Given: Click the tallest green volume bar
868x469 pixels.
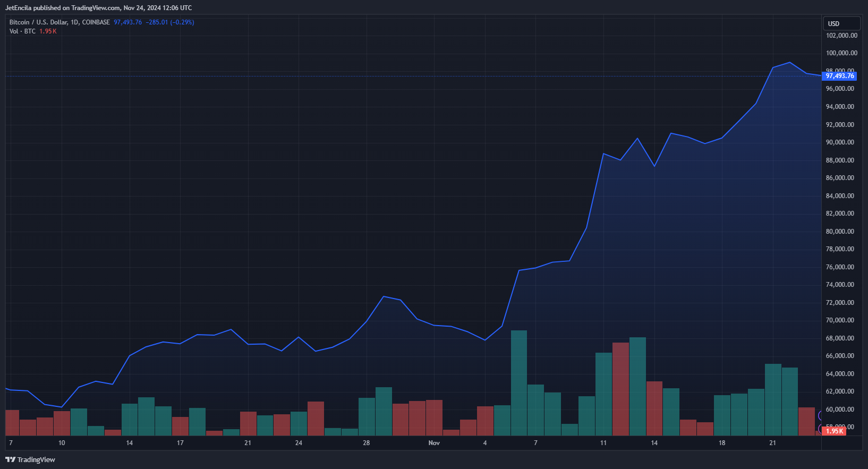Looking at the screenshot, I should click(518, 383).
